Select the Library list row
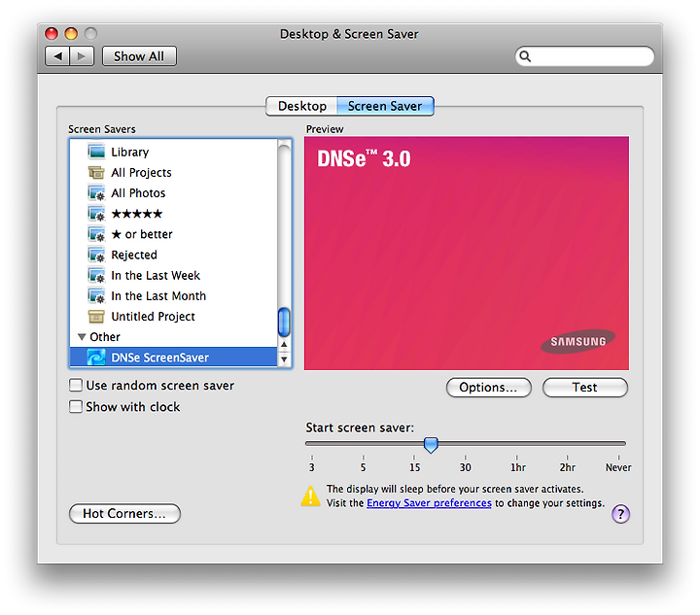The width and height of the screenshot is (700, 615). click(x=174, y=153)
